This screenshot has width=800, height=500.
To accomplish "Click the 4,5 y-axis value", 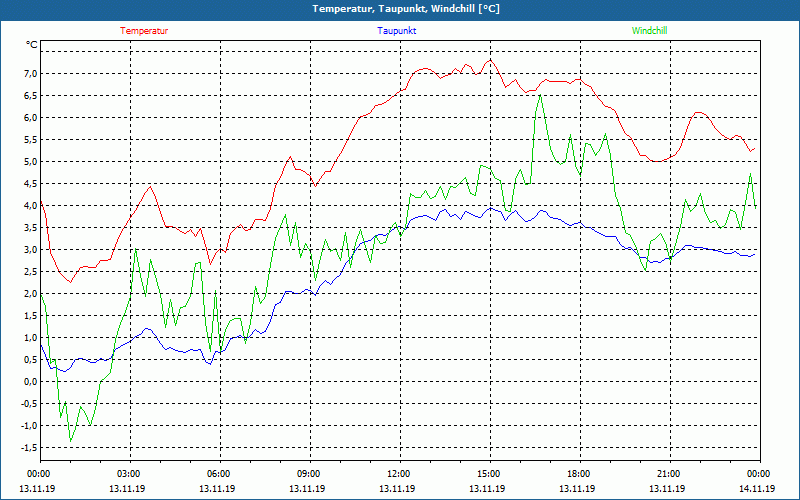I will click(x=31, y=184).
